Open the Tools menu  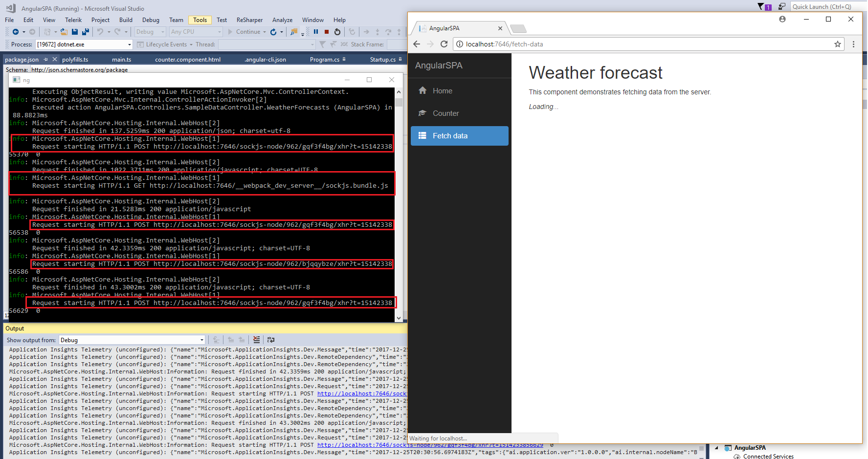pyautogui.click(x=200, y=20)
